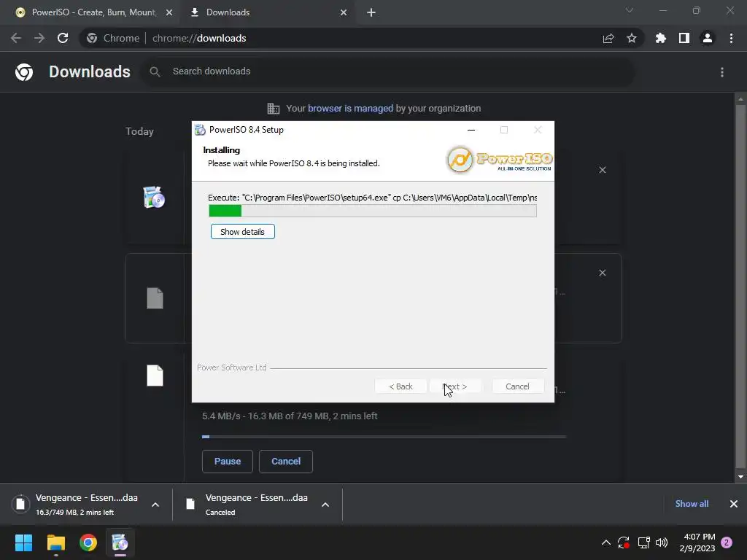The width and height of the screenshot is (747, 560).
Task: Open Chrome's three-dot main menu
Action: point(731,38)
